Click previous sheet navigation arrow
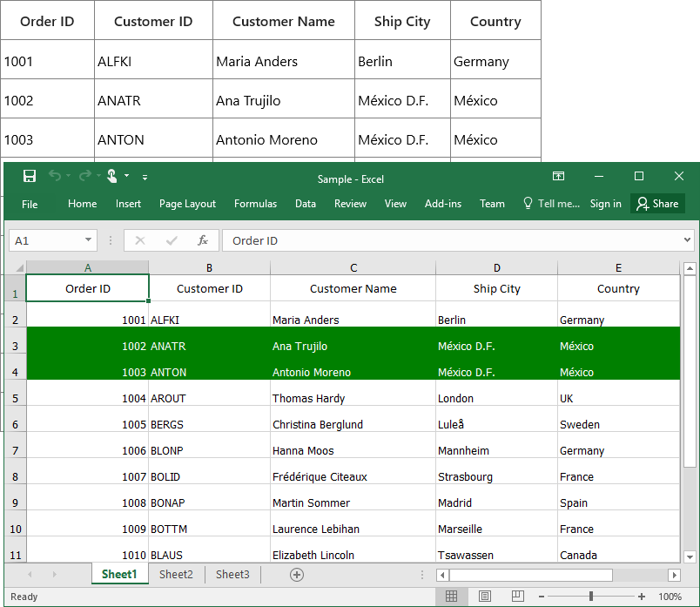Image resolution: width=700 pixels, height=607 pixels. click(x=30, y=575)
